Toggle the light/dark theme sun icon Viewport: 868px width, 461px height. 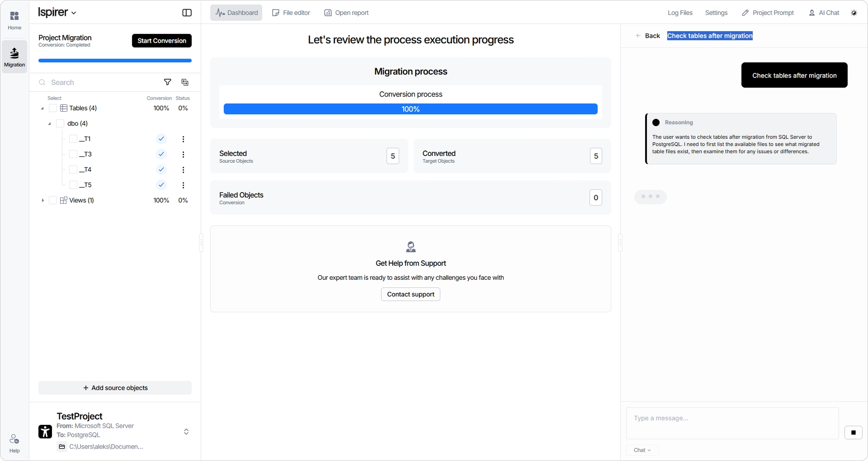(x=854, y=13)
